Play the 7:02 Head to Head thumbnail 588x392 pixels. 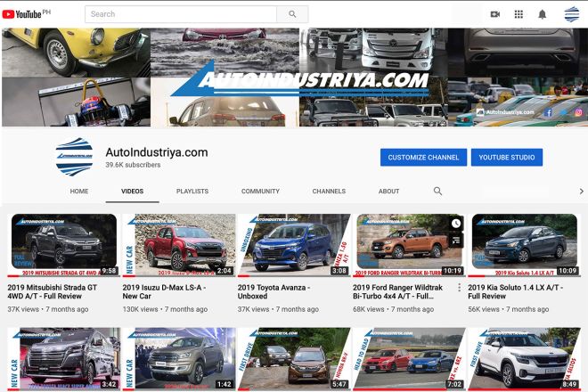pyautogui.click(x=409, y=359)
